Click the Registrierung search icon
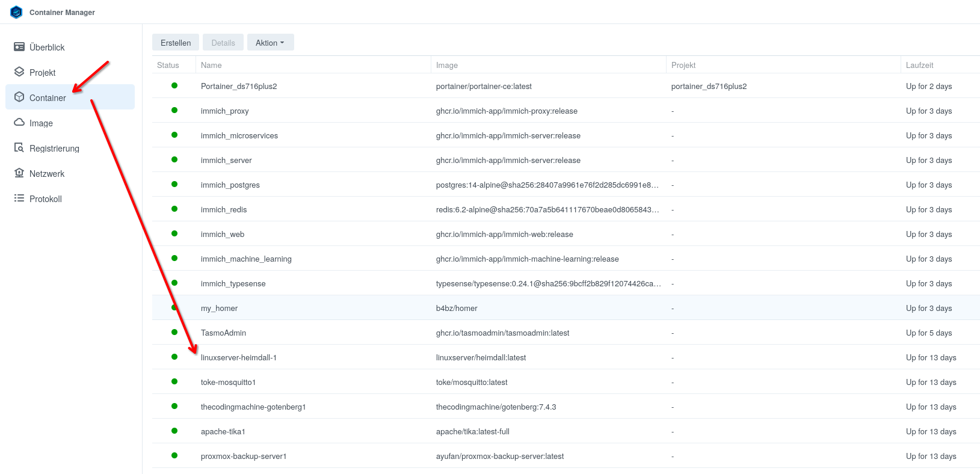 (19, 148)
